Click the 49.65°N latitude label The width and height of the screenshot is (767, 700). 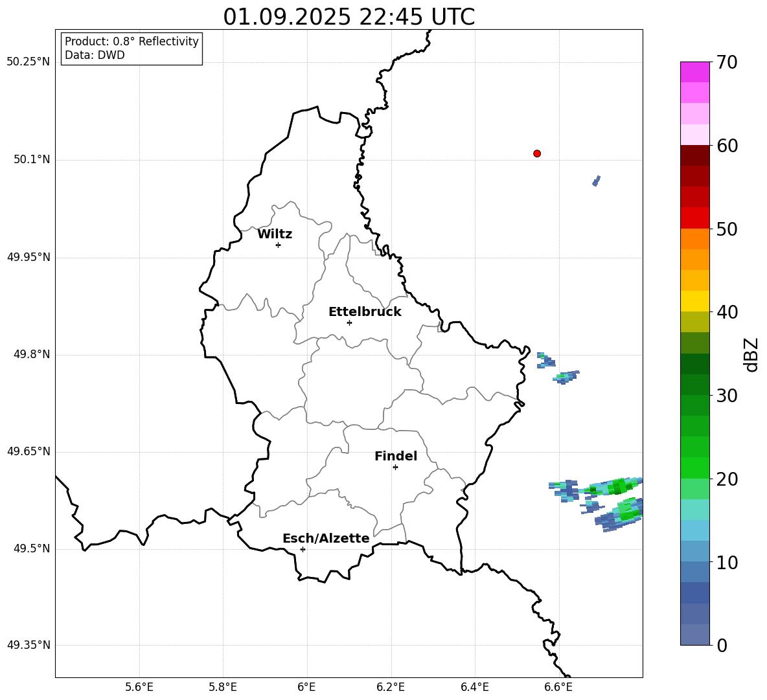click(x=29, y=451)
